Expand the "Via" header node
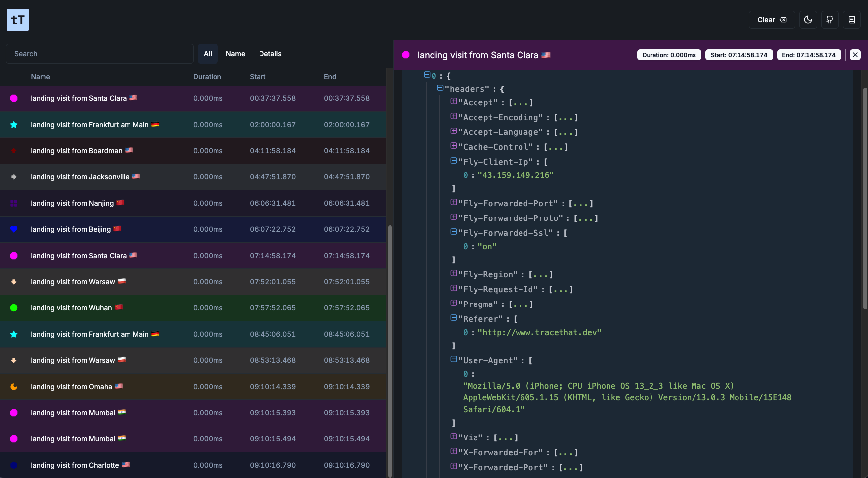 point(454,436)
